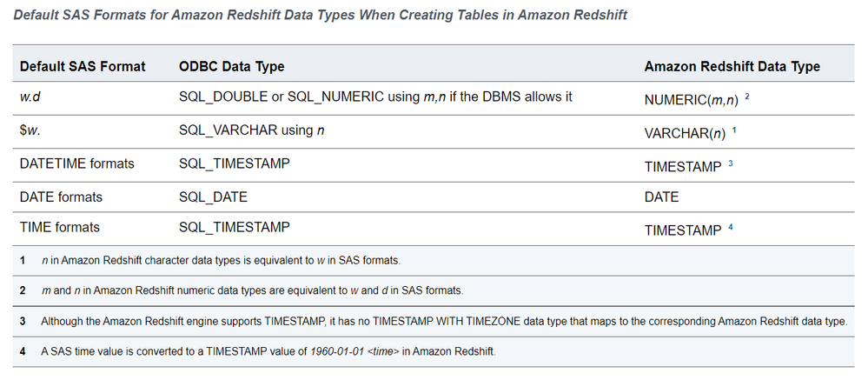
Task: Click the SQL_DOUBLE or SQL_NUMERIC cell
Action: 375,97
